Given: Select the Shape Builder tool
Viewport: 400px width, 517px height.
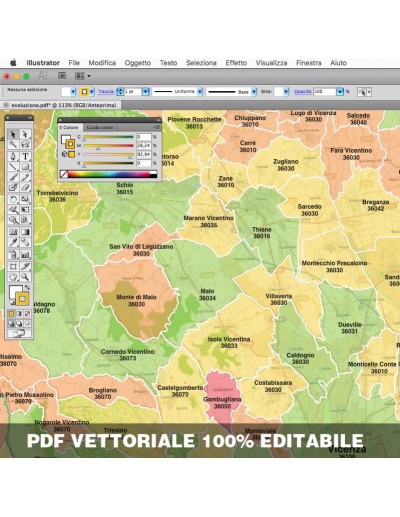Looking at the screenshot, I should click(x=13, y=220).
